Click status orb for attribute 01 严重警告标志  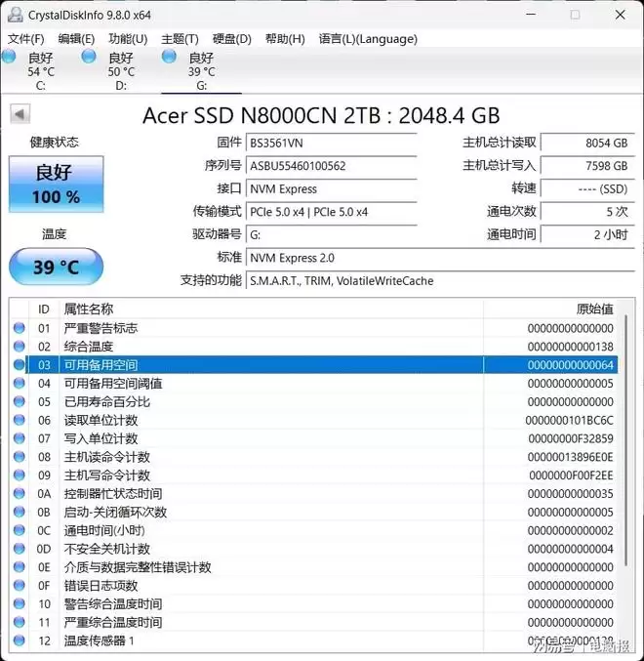(19, 328)
